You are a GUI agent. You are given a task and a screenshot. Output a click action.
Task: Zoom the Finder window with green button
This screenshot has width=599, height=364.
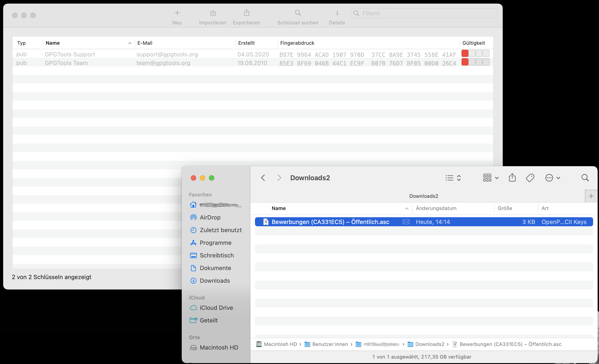212,178
